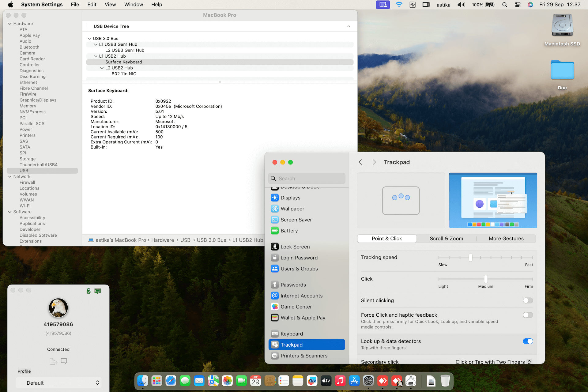The height and width of the screenshot is (392, 588).
Task: Open the Doc folder on the desktop
Action: 562,74
